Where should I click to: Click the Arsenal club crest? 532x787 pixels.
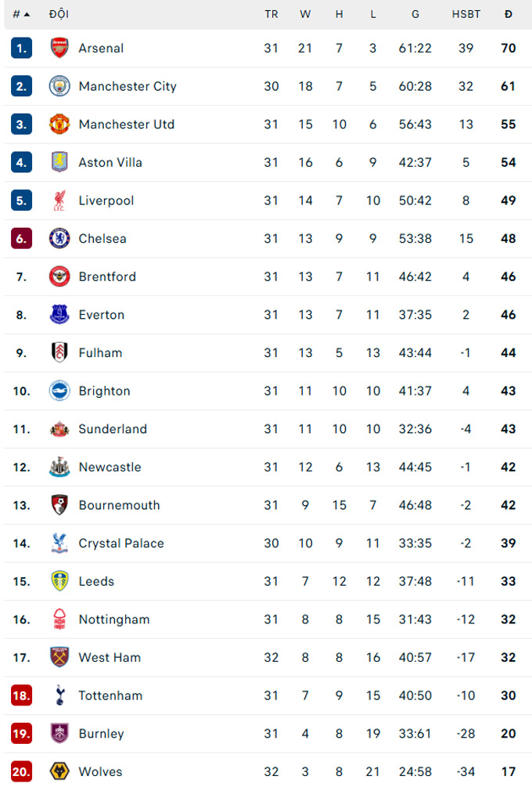pyautogui.click(x=59, y=48)
